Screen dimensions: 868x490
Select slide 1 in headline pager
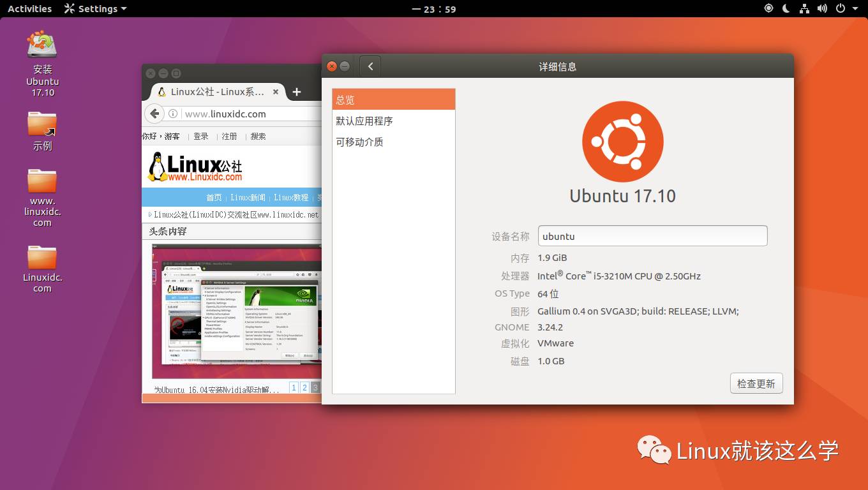pyautogui.click(x=294, y=387)
